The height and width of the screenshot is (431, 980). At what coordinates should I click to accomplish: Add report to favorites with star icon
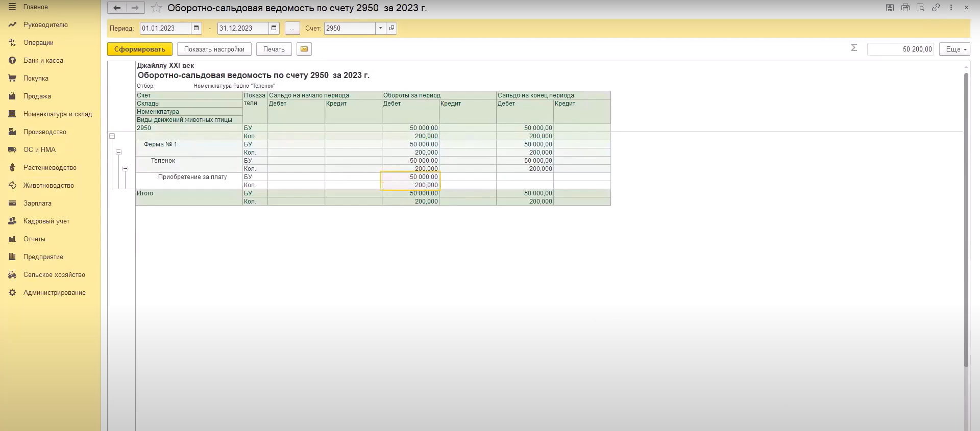pos(157,8)
